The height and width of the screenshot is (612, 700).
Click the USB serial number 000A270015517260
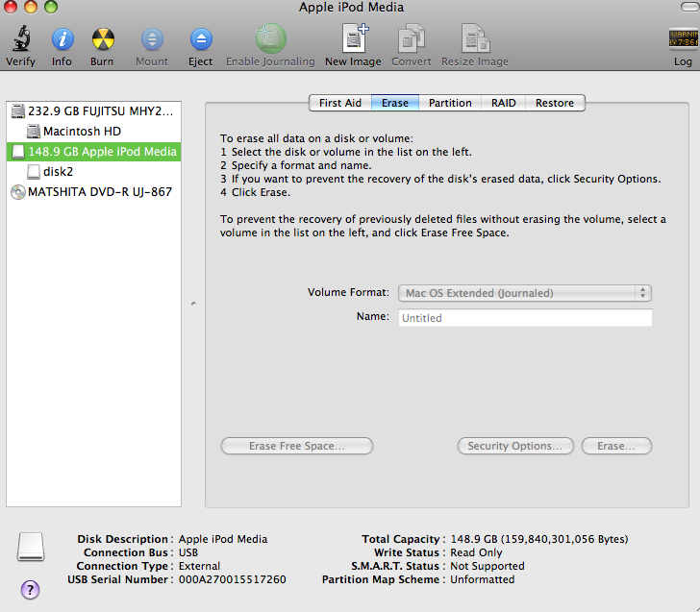tap(232, 579)
